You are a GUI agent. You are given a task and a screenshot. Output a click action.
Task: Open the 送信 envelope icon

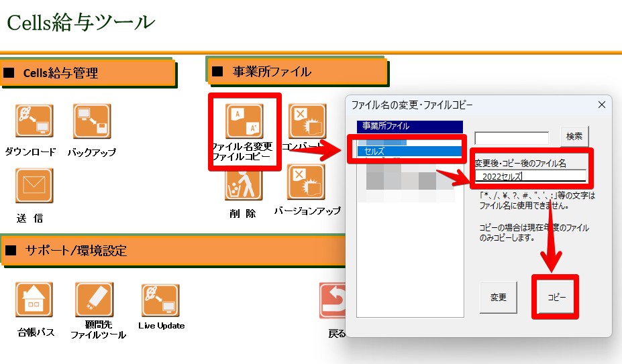34,186
